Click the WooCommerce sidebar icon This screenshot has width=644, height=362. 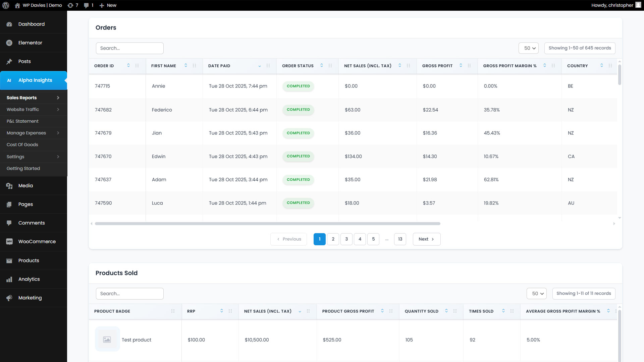tap(9, 242)
